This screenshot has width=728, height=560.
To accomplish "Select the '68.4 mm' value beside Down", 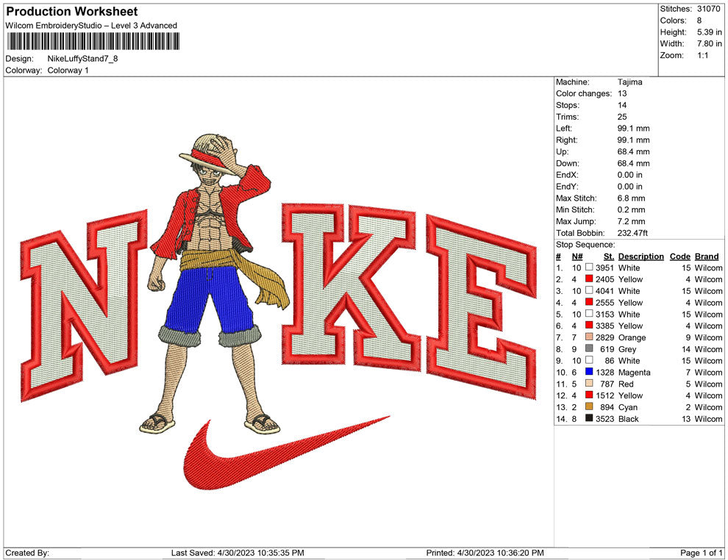I will point(634,163).
